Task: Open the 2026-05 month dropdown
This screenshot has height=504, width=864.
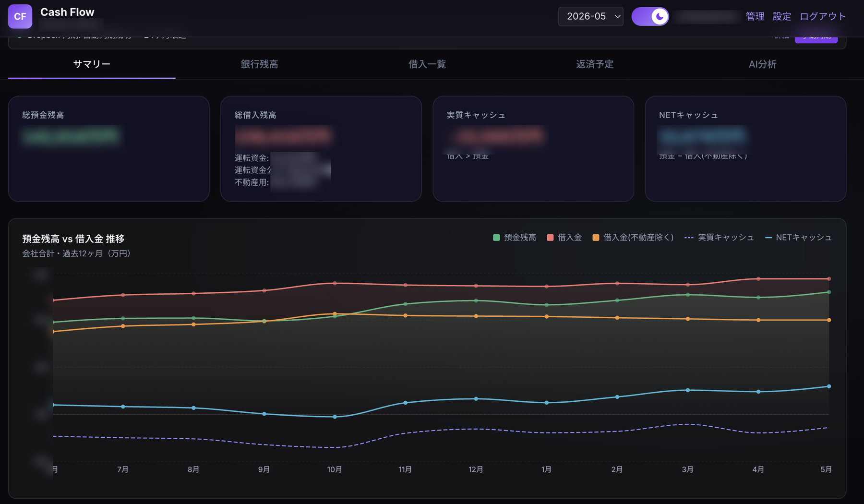Action: (590, 16)
